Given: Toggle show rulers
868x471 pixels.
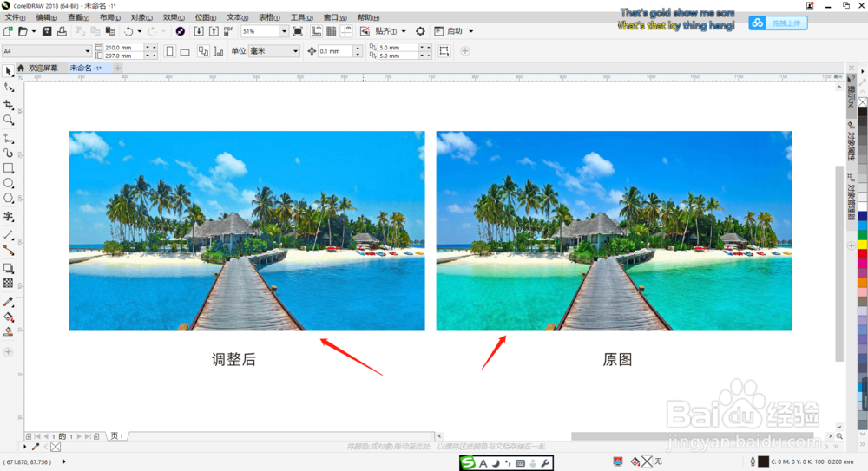Looking at the screenshot, I should point(316,31).
